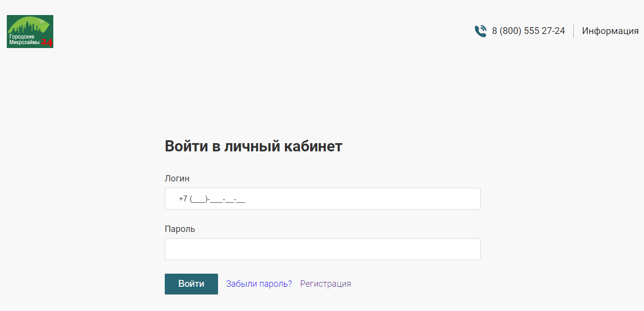Submit the form with the Войти button

coord(191,284)
